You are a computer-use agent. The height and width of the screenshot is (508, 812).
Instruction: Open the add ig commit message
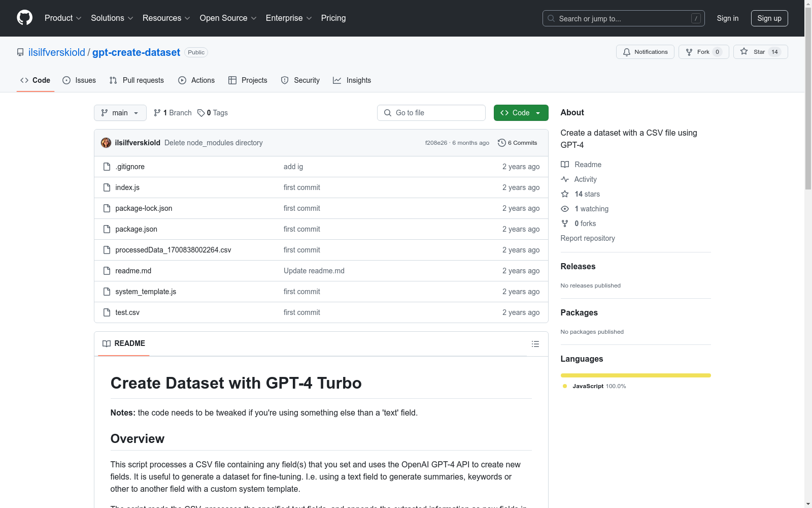coord(293,167)
